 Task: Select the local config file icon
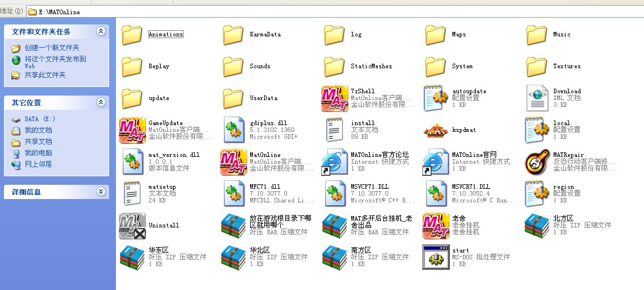(x=537, y=130)
